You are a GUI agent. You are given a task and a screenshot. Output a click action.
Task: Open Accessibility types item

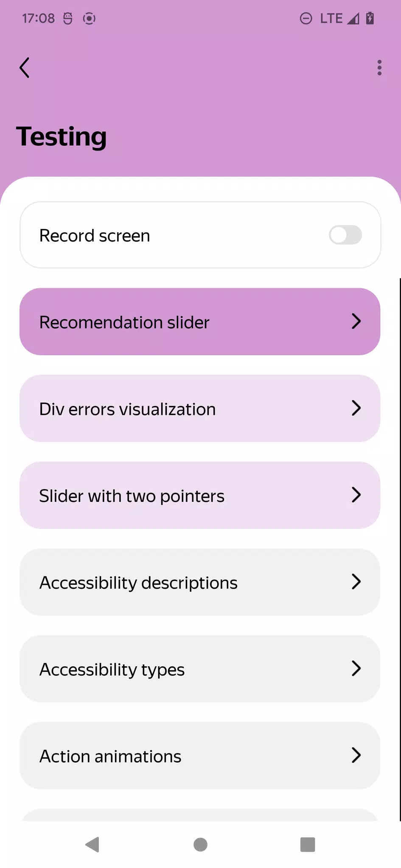coord(199,669)
